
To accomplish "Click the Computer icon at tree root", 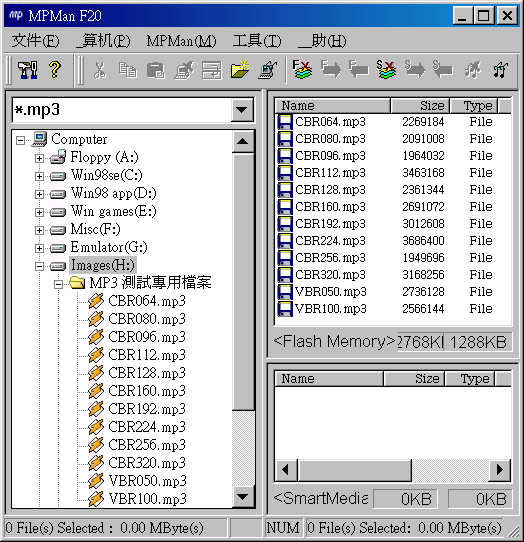I will pyautogui.click(x=39, y=139).
